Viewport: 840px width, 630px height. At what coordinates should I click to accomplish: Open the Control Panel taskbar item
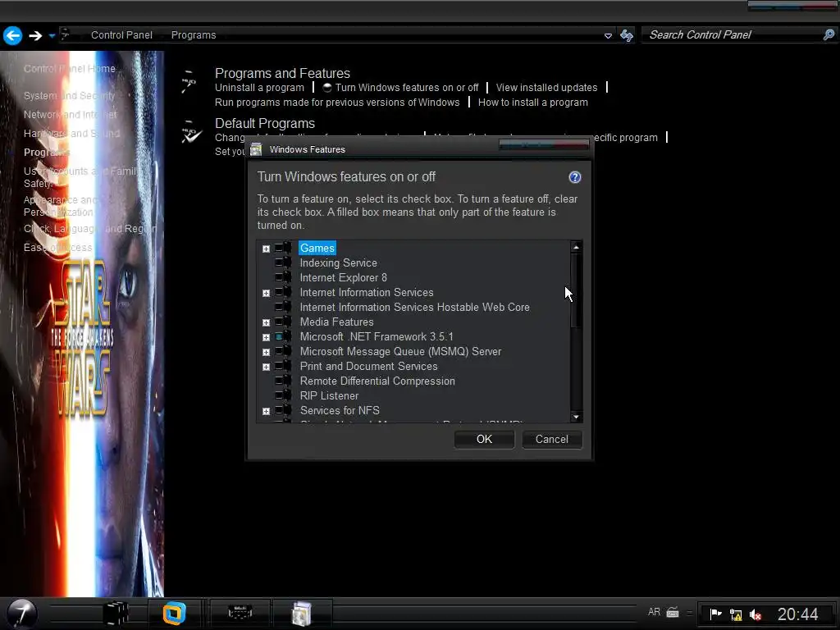click(240, 612)
